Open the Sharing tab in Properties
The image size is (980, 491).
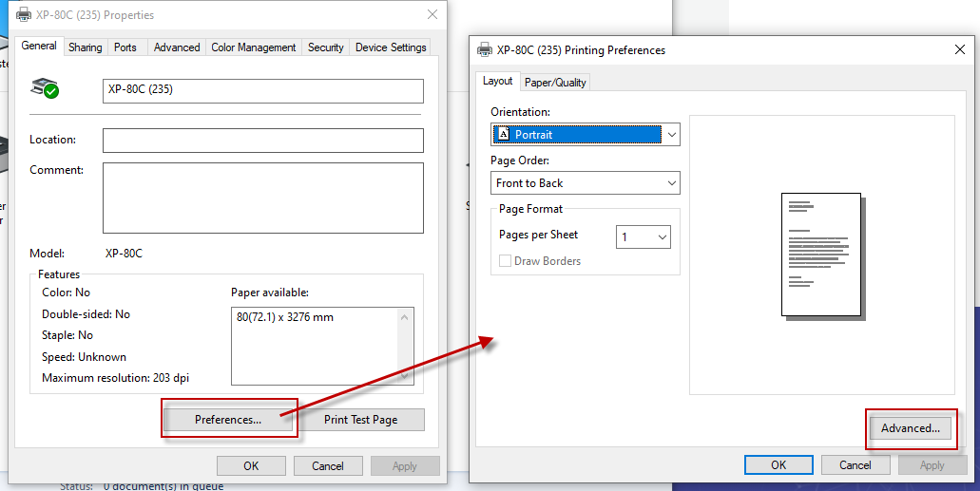point(85,47)
